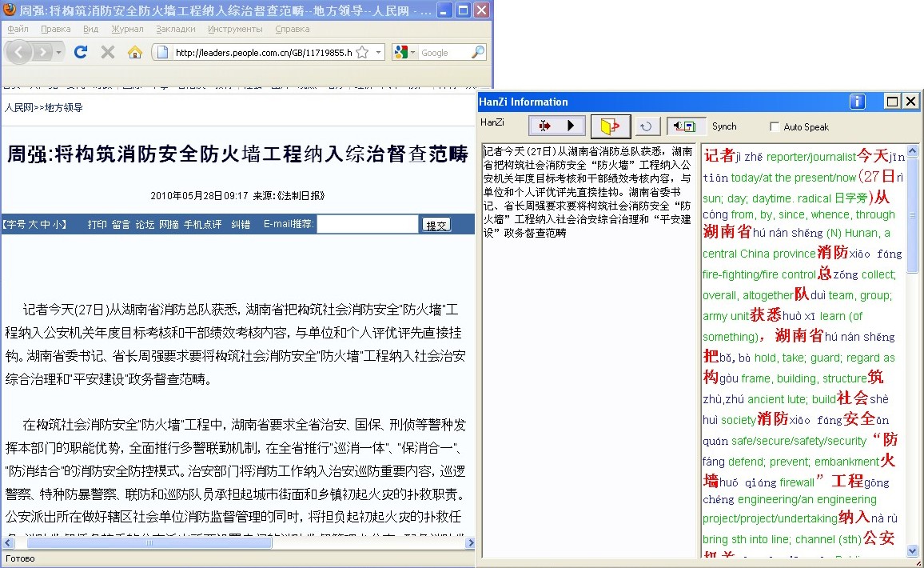Bookmark this page with the star icon
This screenshot has width=924, height=568.
[x=362, y=53]
